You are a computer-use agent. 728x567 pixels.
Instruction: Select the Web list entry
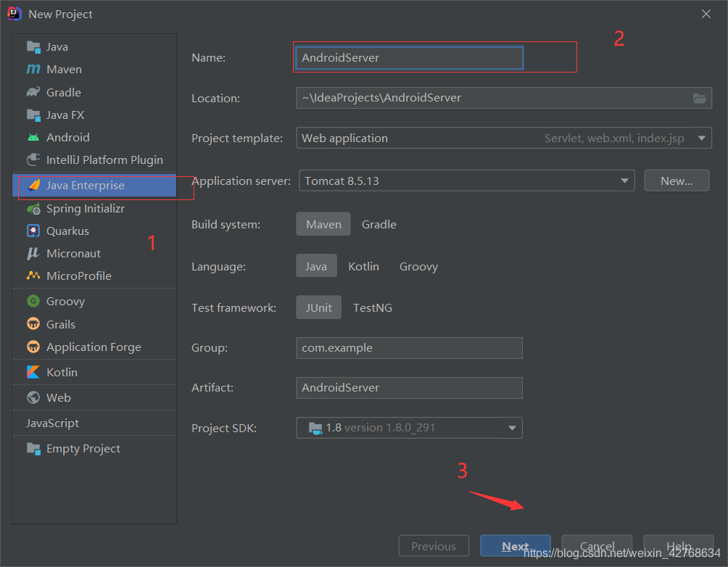click(94, 397)
